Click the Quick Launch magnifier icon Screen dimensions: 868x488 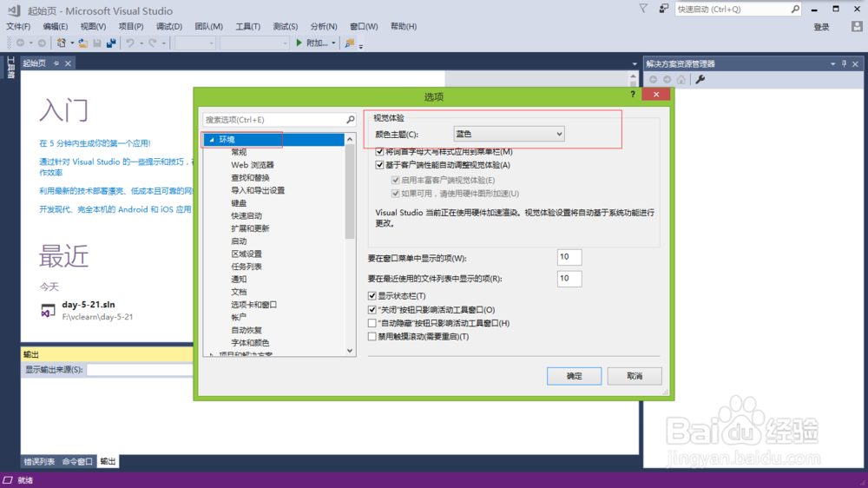click(795, 9)
